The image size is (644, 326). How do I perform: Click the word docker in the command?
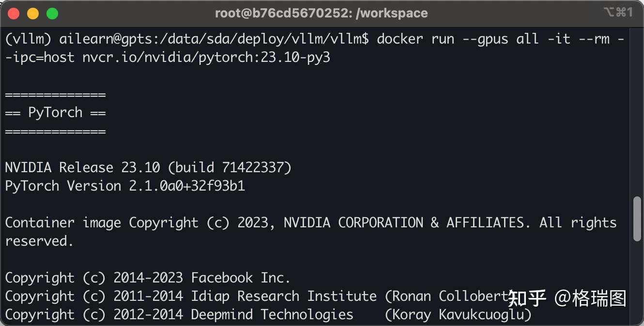click(x=400, y=39)
